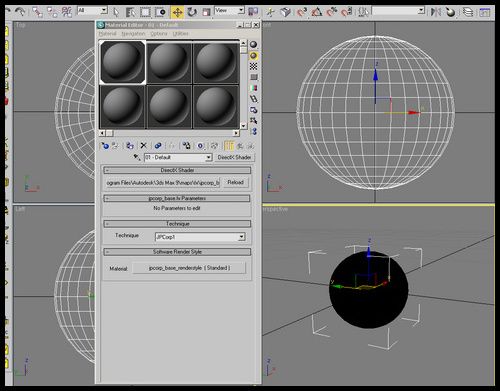The height and width of the screenshot is (391, 500).
Task: Toggle the 3D Snaps magnet
Action: (x=302, y=13)
